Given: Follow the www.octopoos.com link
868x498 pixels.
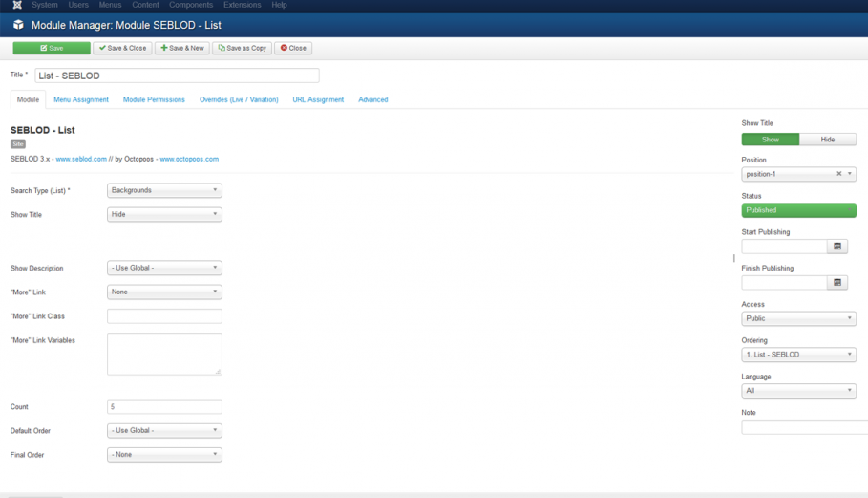Looking at the screenshot, I should (189, 159).
